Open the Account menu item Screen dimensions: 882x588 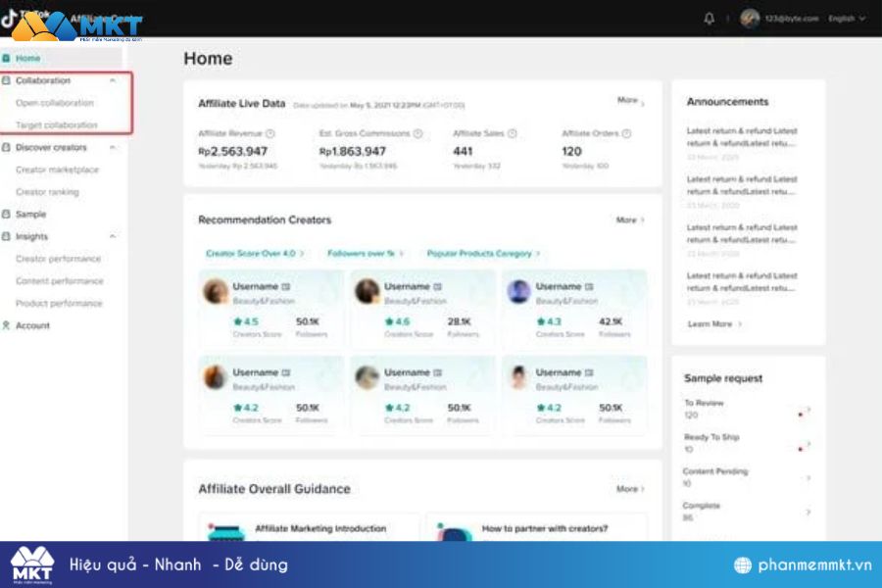tap(32, 325)
